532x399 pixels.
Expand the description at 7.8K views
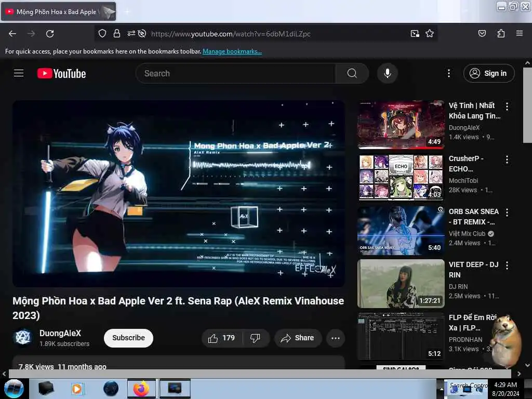[179, 363]
